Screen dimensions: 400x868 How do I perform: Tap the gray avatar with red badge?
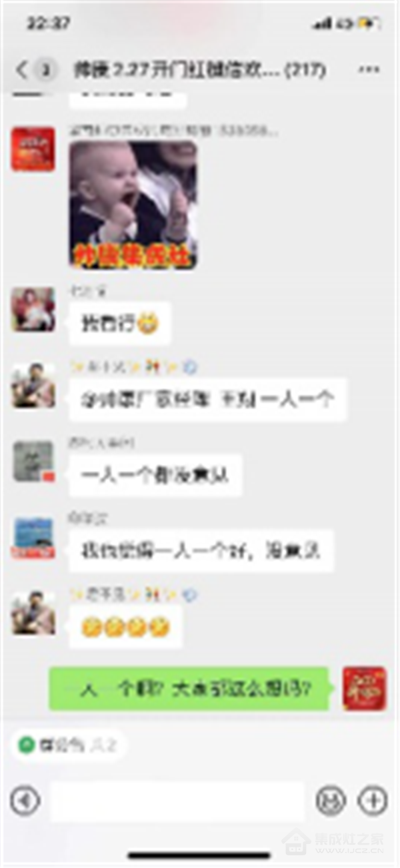(33, 461)
